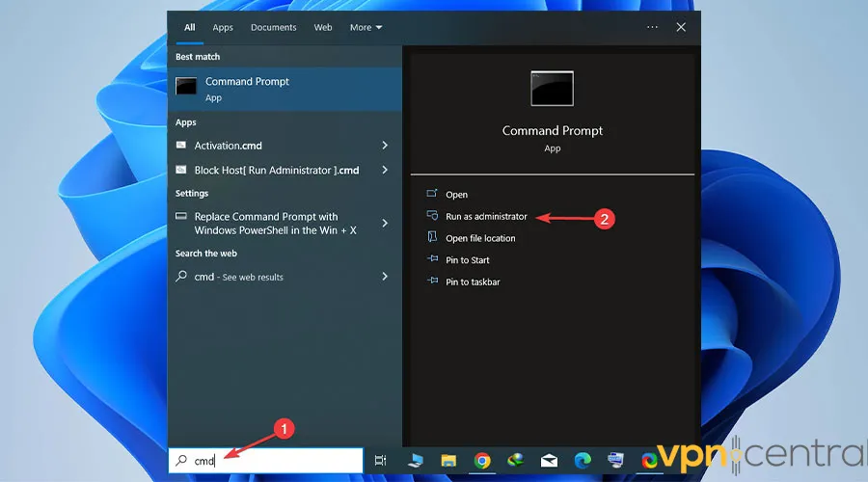This screenshot has width=868, height=482.
Task: Choose Run as administrator
Action: 486,217
